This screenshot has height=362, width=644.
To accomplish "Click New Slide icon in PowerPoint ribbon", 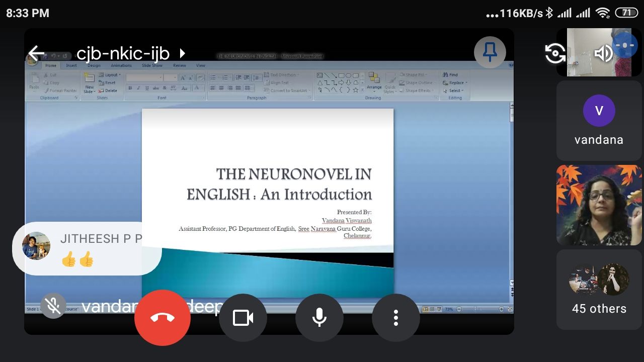I will (89, 83).
